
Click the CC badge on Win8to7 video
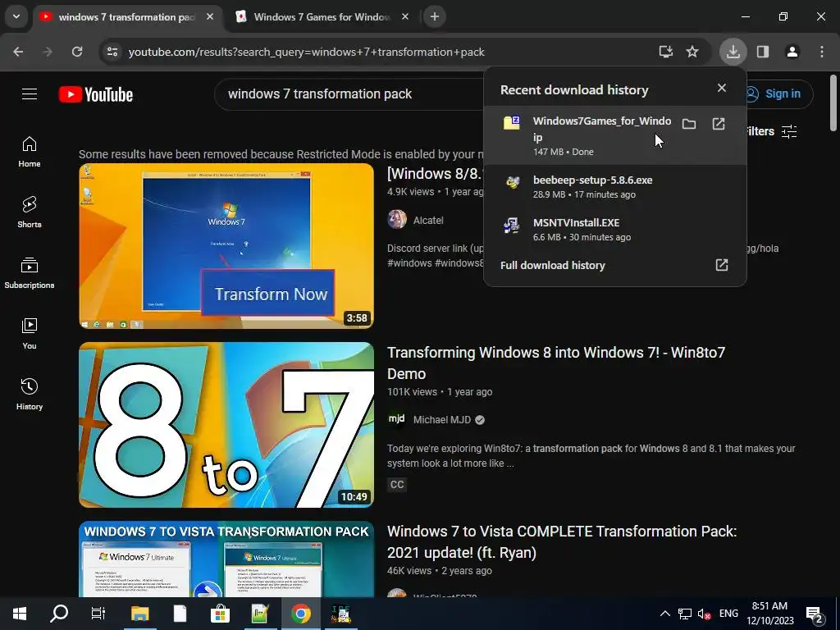tap(397, 484)
